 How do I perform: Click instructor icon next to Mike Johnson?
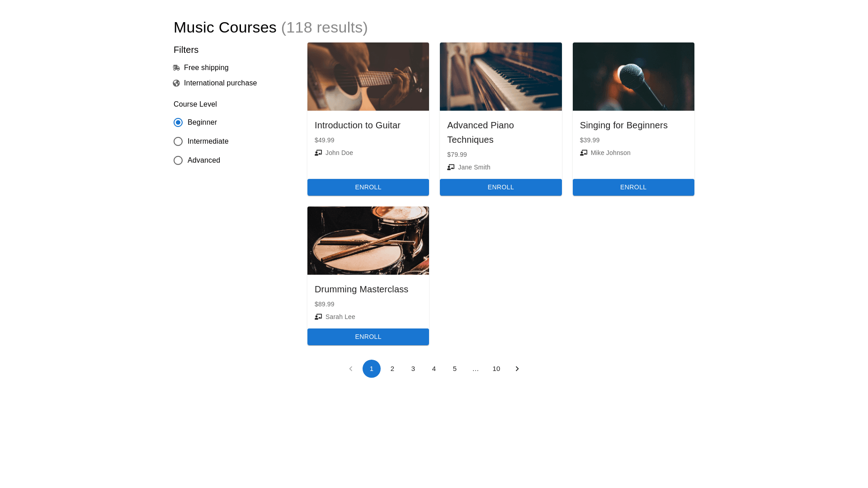[x=584, y=153]
